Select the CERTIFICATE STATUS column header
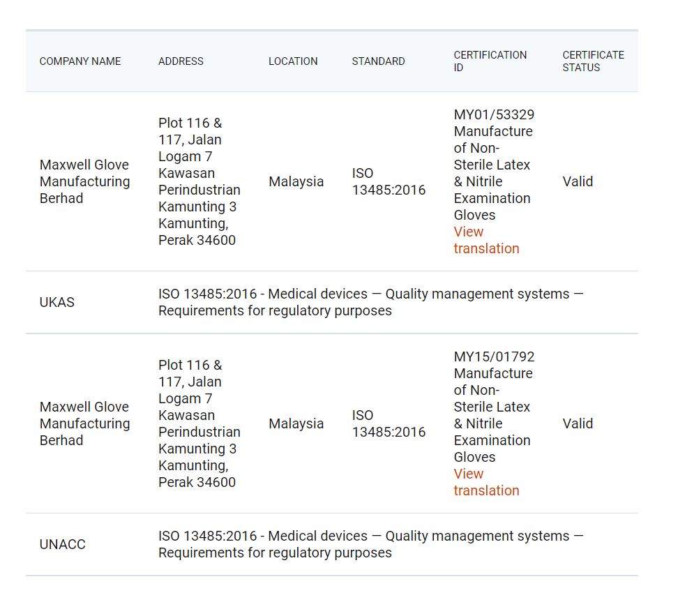This screenshot has width=678, height=616. point(593,61)
